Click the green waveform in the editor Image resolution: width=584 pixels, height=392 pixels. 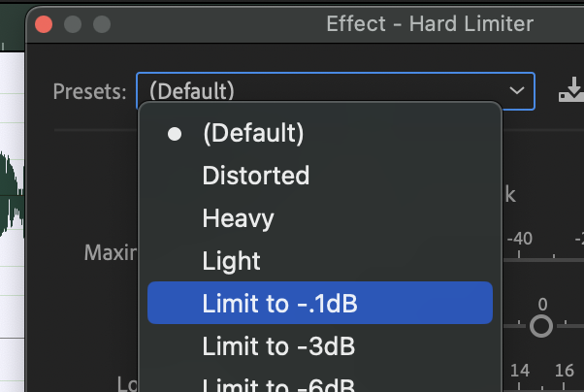(12, 194)
